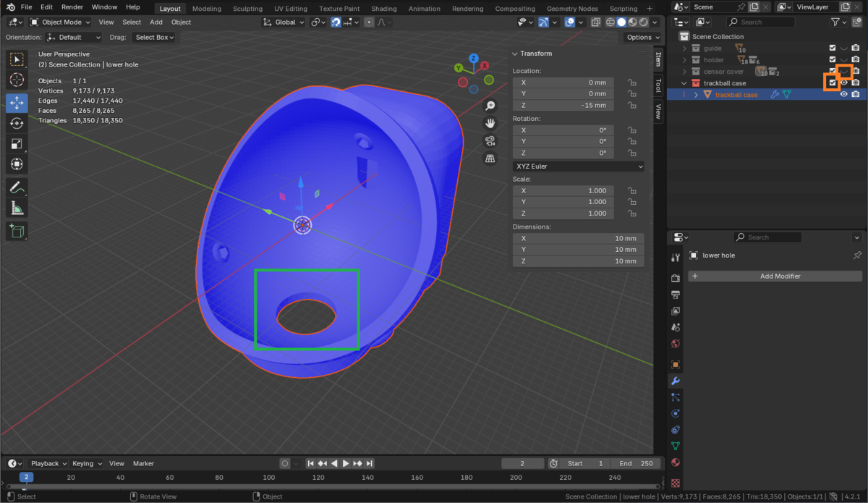Pin the scene with the pin icon
Viewport: 868px width, 503px height.
tap(741, 7)
